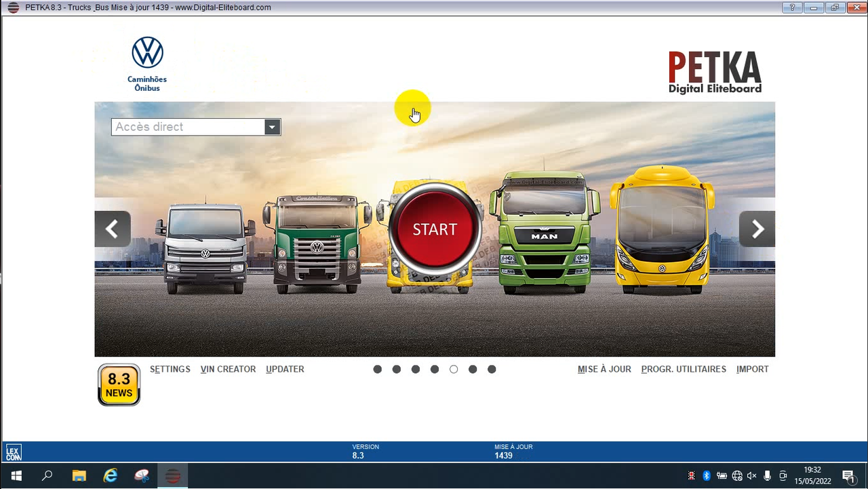Go to next carousel slide arrow
Viewport: 868px width, 489px height.
point(757,229)
